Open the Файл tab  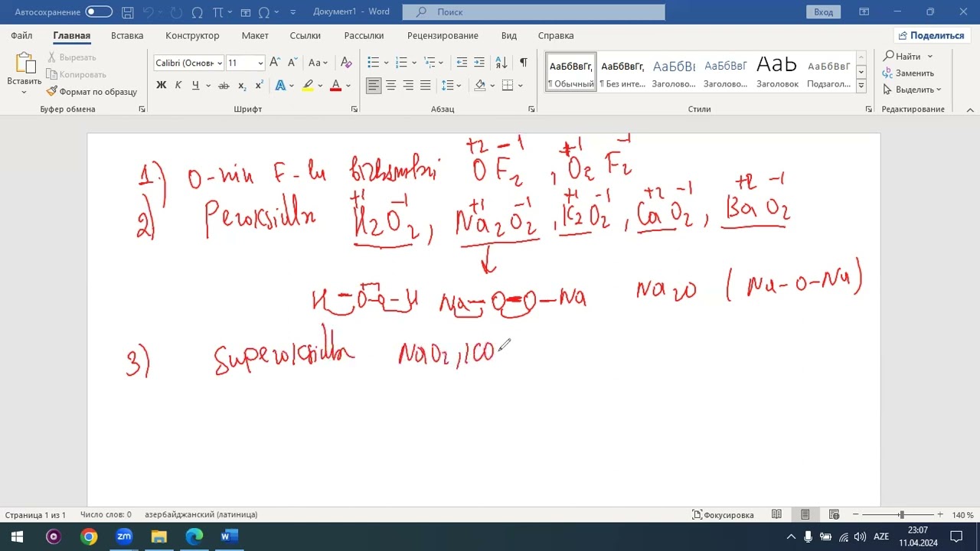(x=21, y=36)
